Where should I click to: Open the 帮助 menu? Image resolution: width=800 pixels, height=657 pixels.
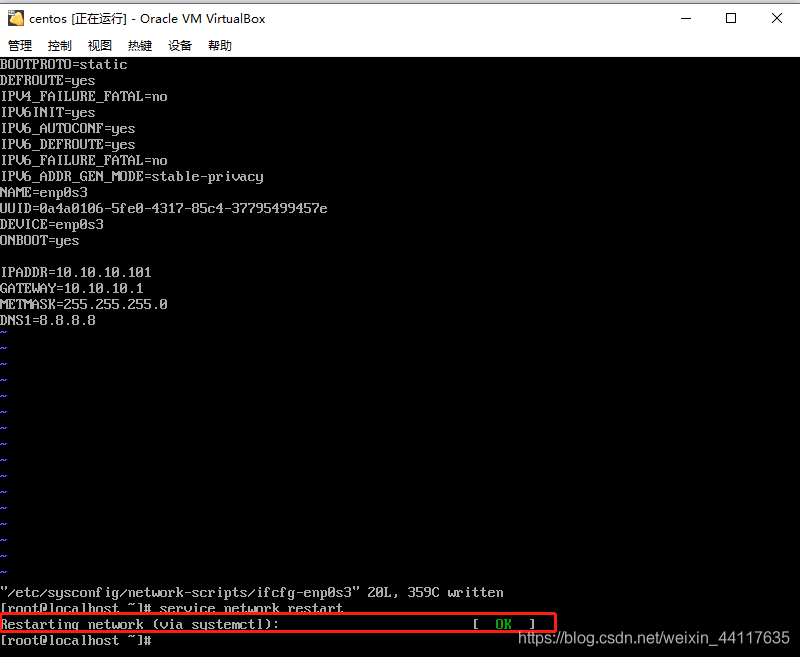pos(220,45)
